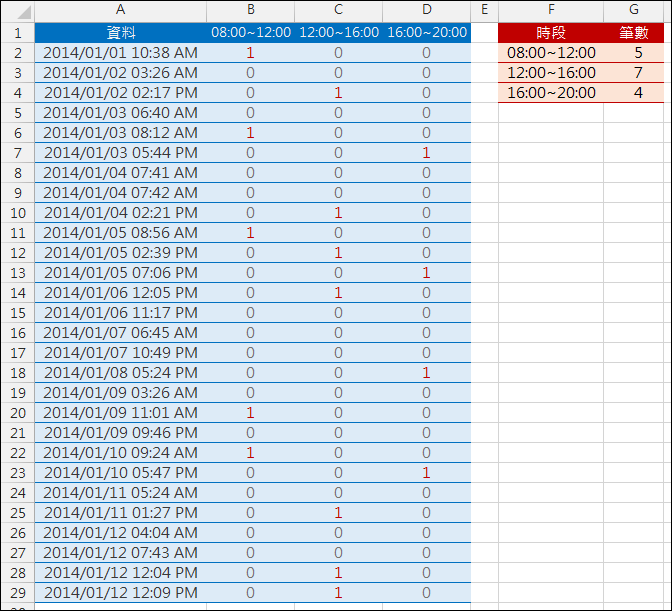
Task: Click red 1 in row 13 column D
Action: pos(426,273)
